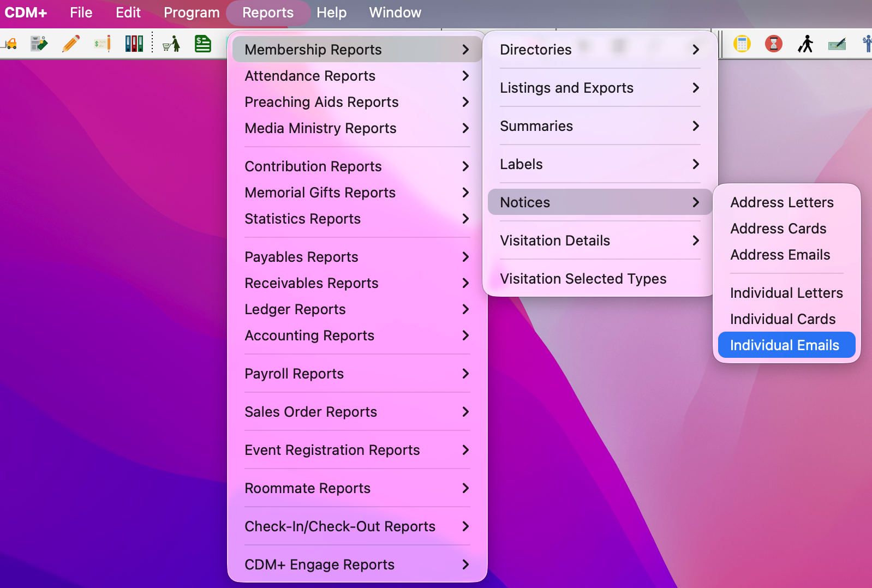
Task: Select Individual Emails notice
Action: [786, 345]
